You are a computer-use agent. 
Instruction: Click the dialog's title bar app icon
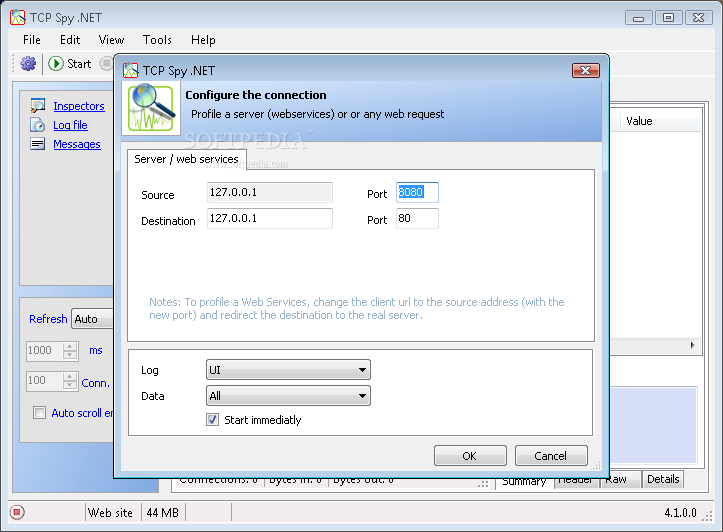point(130,70)
